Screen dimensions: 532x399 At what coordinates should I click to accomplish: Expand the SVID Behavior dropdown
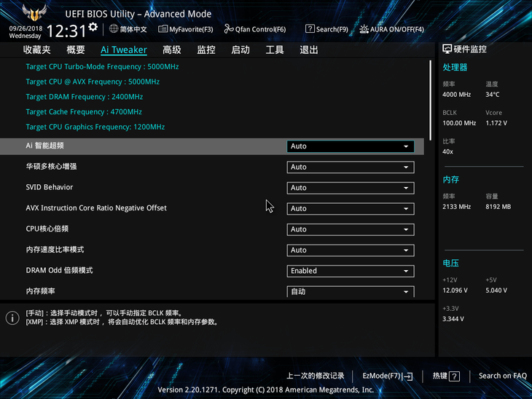351,188
